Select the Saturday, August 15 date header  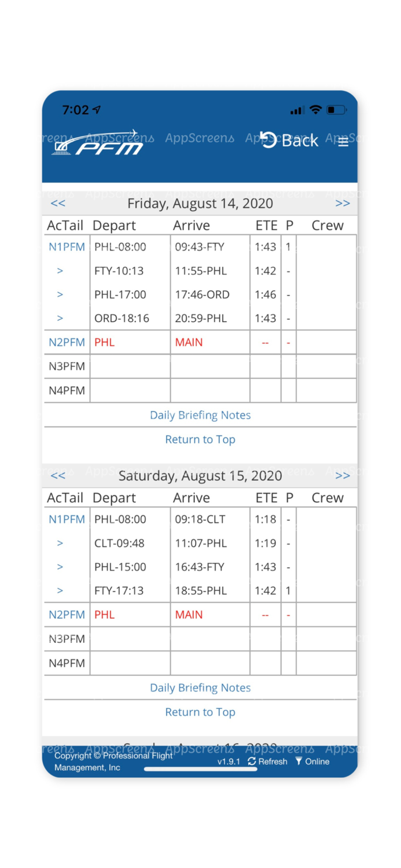coord(200,476)
